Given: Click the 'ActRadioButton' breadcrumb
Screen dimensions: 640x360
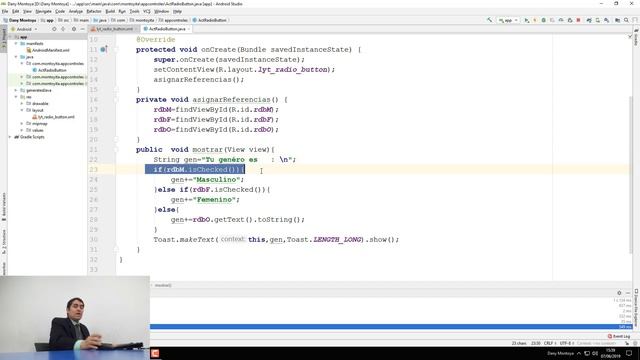Looking at the screenshot, I should (x=209, y=20).
